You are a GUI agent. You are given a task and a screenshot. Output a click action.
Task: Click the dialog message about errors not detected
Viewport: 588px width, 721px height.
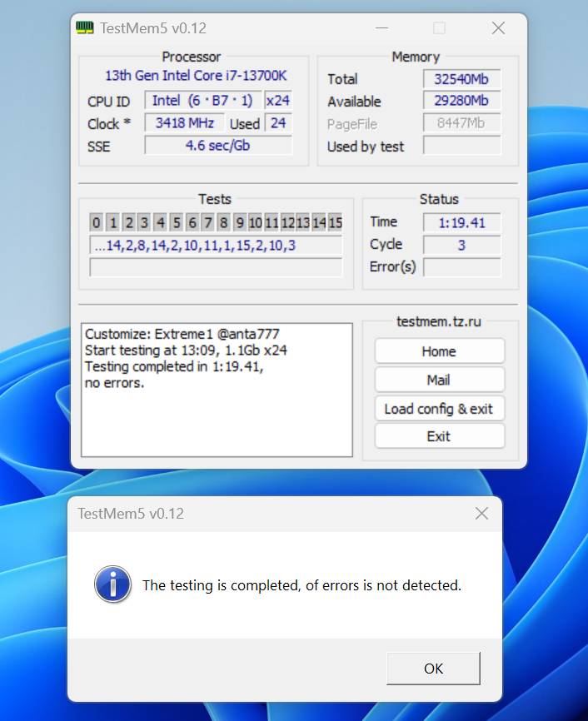coord(301,585)
